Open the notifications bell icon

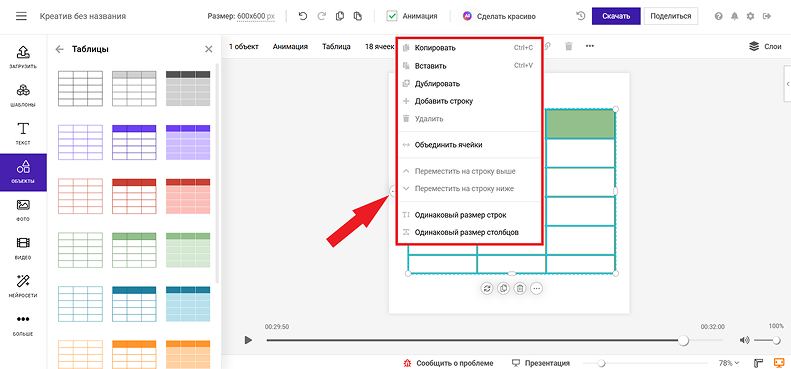[734, 16]
